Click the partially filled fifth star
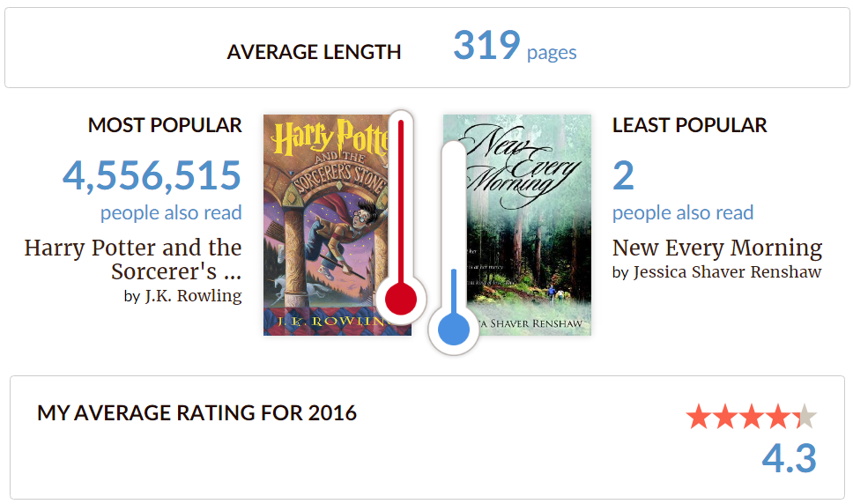 pyautogui.click(x=805, y=416)
